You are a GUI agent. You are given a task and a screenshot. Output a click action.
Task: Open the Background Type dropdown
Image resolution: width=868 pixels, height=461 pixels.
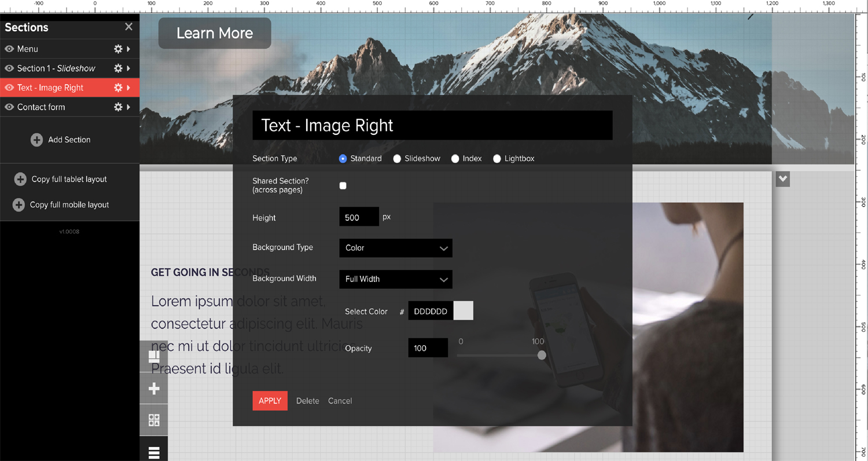coord(395,248)
